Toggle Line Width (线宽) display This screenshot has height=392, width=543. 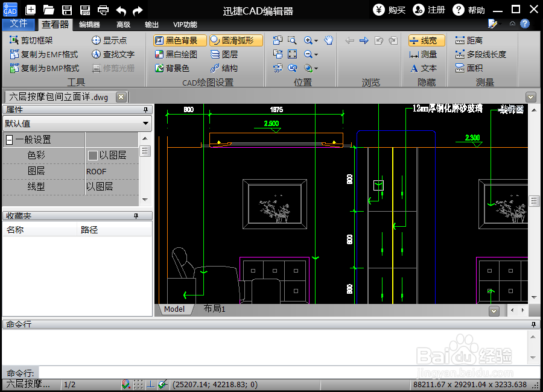[x=427, y=40]
